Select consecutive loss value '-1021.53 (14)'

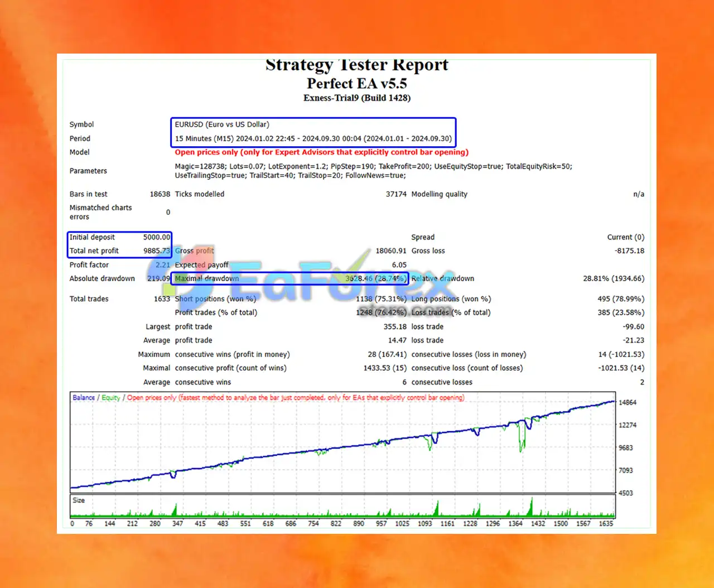[621, 368]
